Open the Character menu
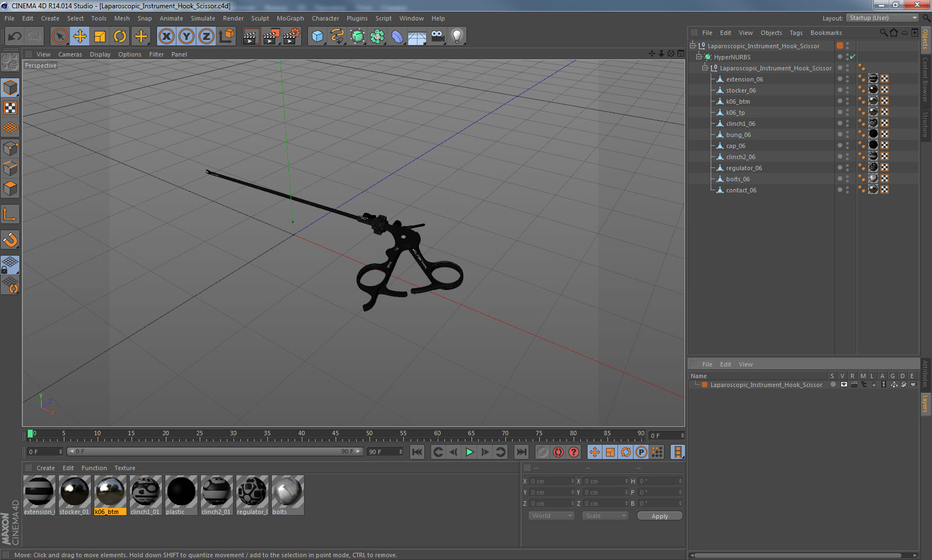Viewport: 932px width, 560px height. click(x=325, y=18)
